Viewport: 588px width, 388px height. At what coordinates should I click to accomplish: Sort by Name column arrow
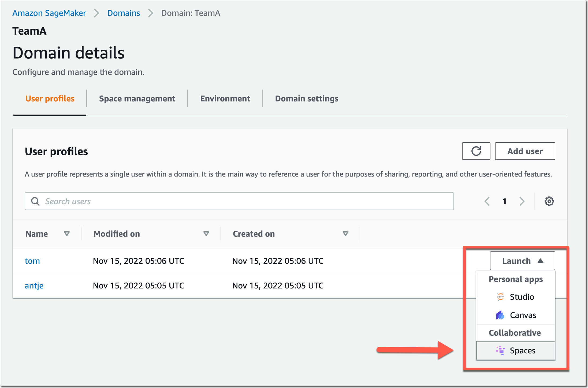click(x=67, y=234)
